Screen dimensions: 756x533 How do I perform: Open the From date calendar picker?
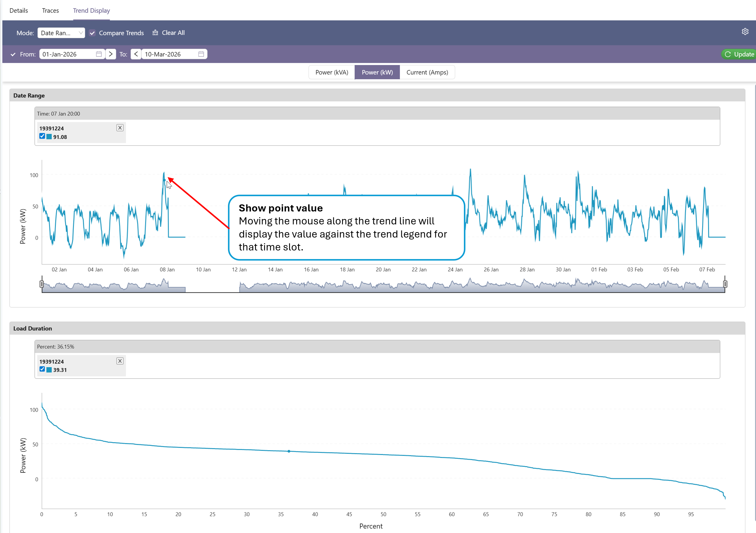99,54
